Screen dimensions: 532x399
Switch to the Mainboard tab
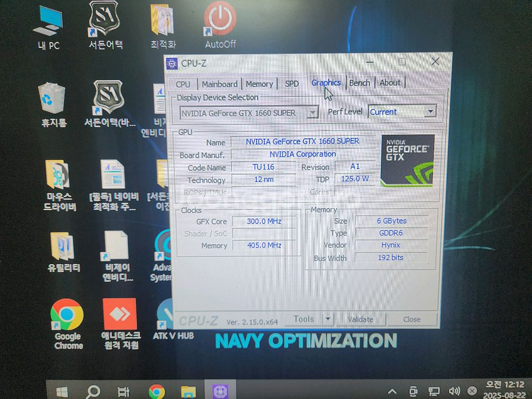pyautogui.click(x=220, y=84)
